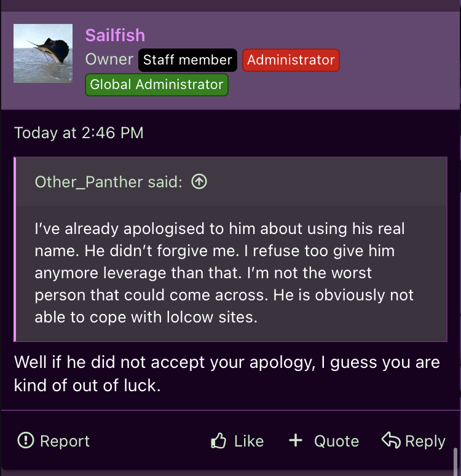Open the "Today at 2:46 PM" permalink
This screenshot has width=461, height=476.
[x=79, y=133]
